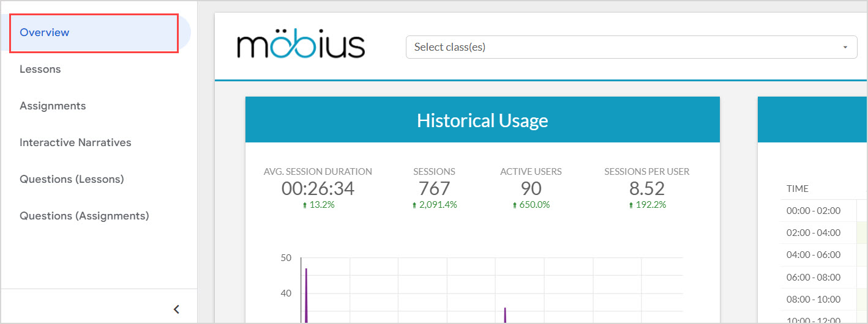This screenshot has width=868, height=324.
Task: Select the Overview tab in the sidebar
Action: pyautogui.click(x=45, y=32)
